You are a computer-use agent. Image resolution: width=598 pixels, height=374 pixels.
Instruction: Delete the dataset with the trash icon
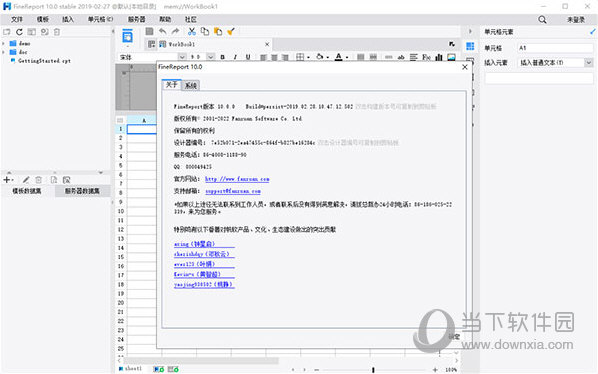(39, 180)
